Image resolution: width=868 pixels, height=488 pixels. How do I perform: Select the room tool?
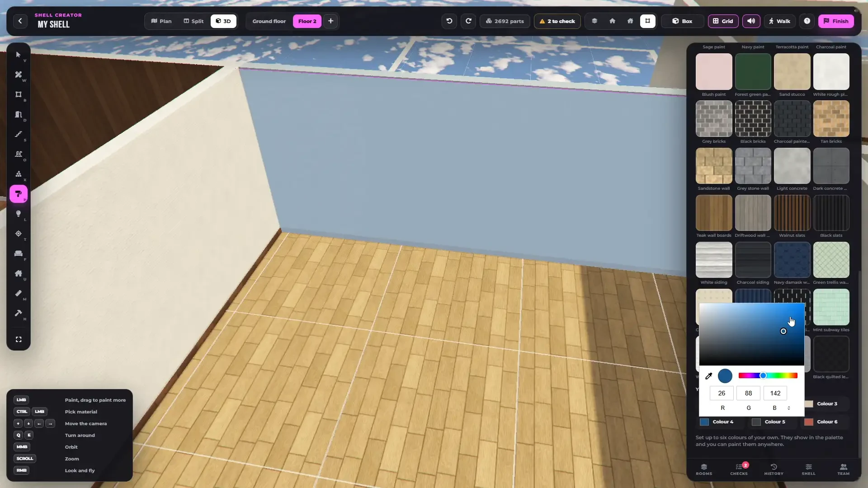(19, 94)
